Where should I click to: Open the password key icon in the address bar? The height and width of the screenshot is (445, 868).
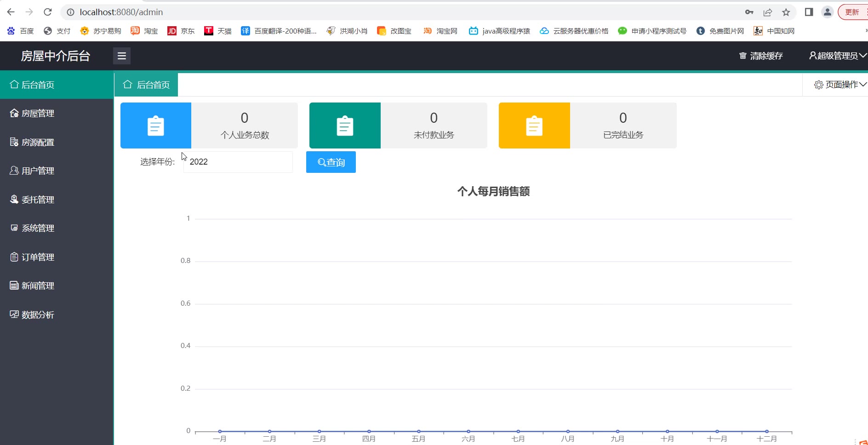(x=749, y=12)
